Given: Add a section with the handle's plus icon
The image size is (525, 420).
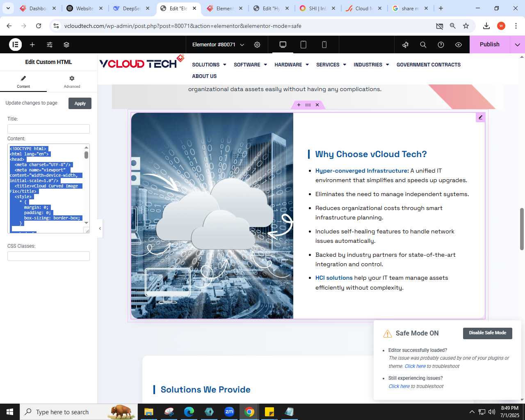Looking at the screenshot, I should pyautogui.click(x=299, y=105).
